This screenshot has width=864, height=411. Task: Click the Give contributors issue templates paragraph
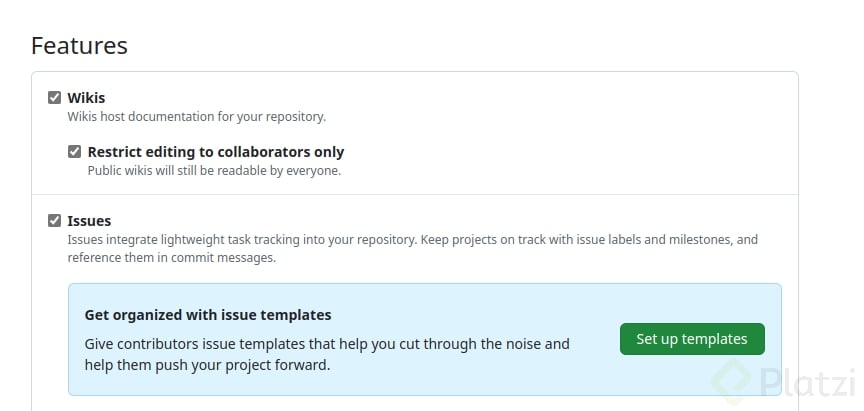(327, 344)
